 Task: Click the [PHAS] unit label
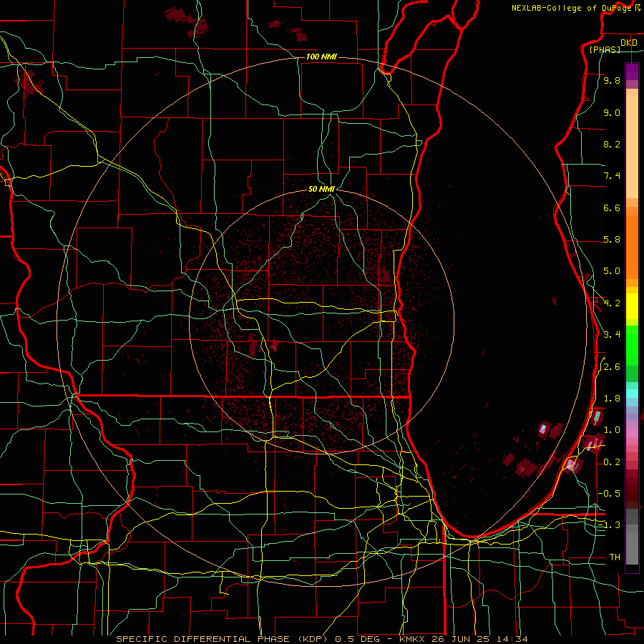[x=605, y=50]
